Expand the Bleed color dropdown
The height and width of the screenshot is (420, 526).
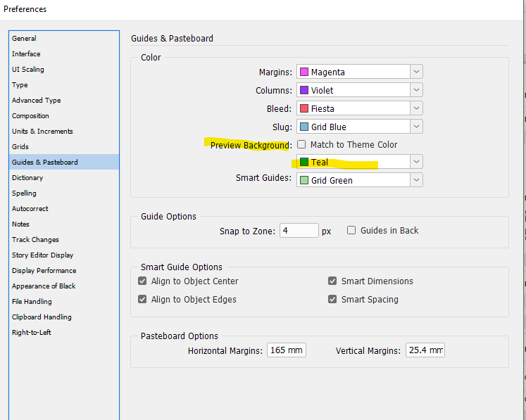[x=417, y=108]
